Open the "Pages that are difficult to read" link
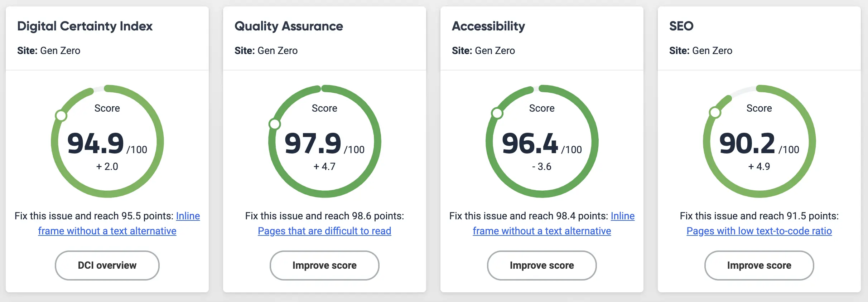The image size is (868, 302). pyautogui.click(x=324, y=231)
